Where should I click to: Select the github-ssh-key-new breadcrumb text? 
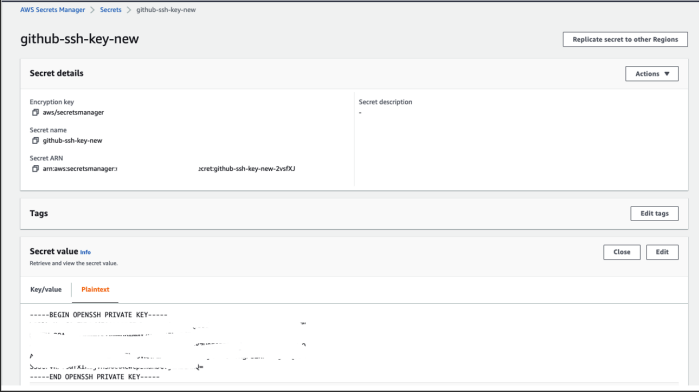point(166,10)
